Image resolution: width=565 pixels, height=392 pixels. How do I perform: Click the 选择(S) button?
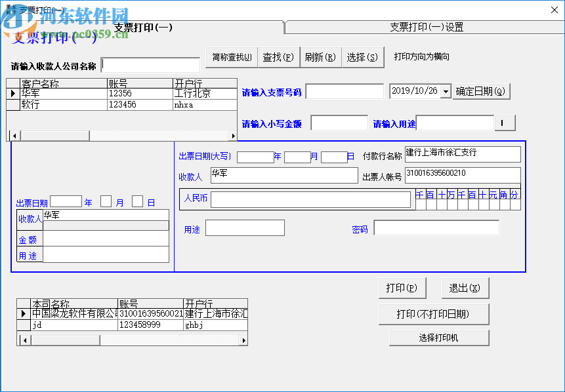[363, 57]
